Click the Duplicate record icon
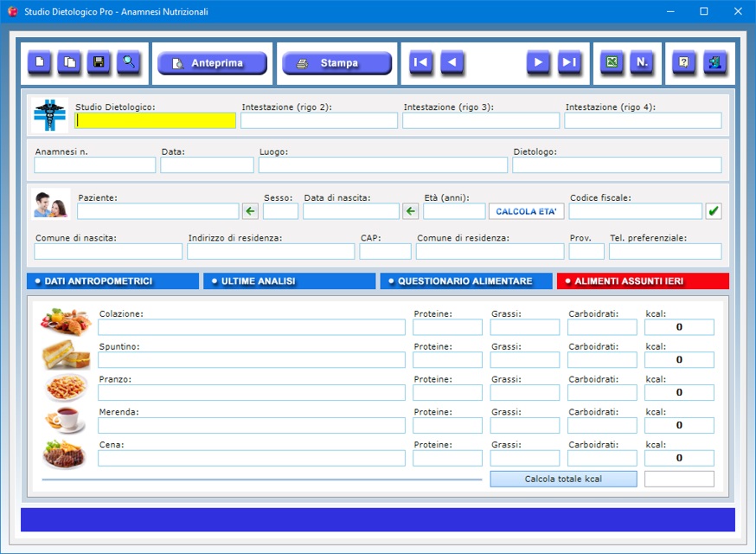This screenshot has height=554, width=756. point(69,62)
